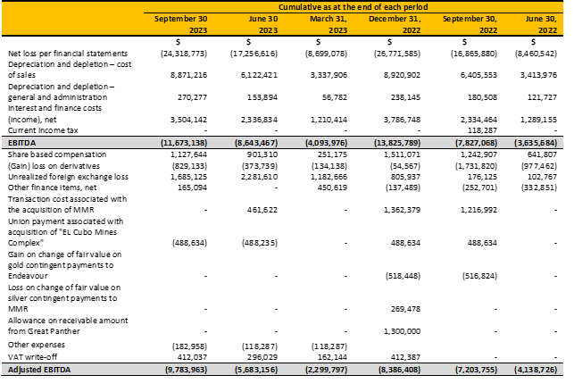Click the 'Net loss per financial statements' row label
Image resolution: width=574 pixels, height=392 pixels.
click(x=68, y=54)
